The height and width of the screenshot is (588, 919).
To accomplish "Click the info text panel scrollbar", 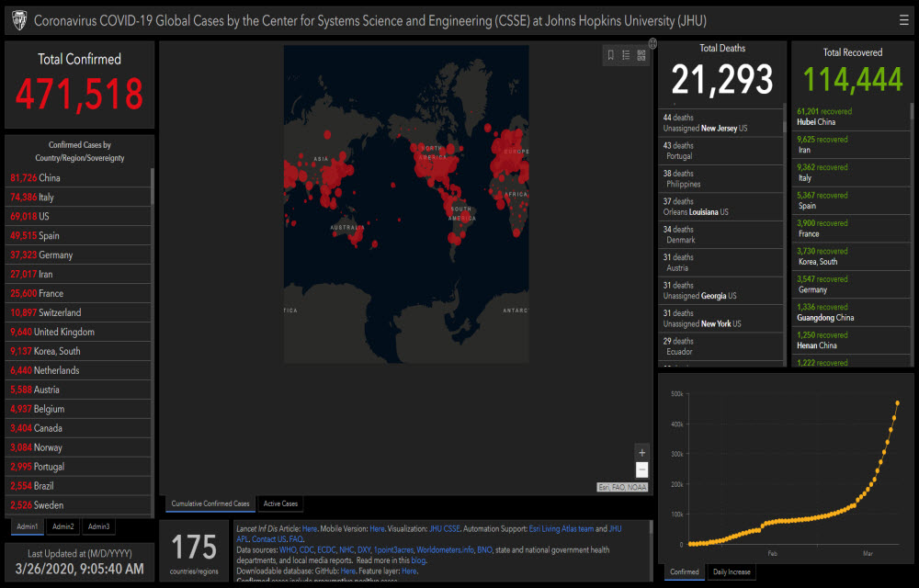I will click(x=651, y=527).
